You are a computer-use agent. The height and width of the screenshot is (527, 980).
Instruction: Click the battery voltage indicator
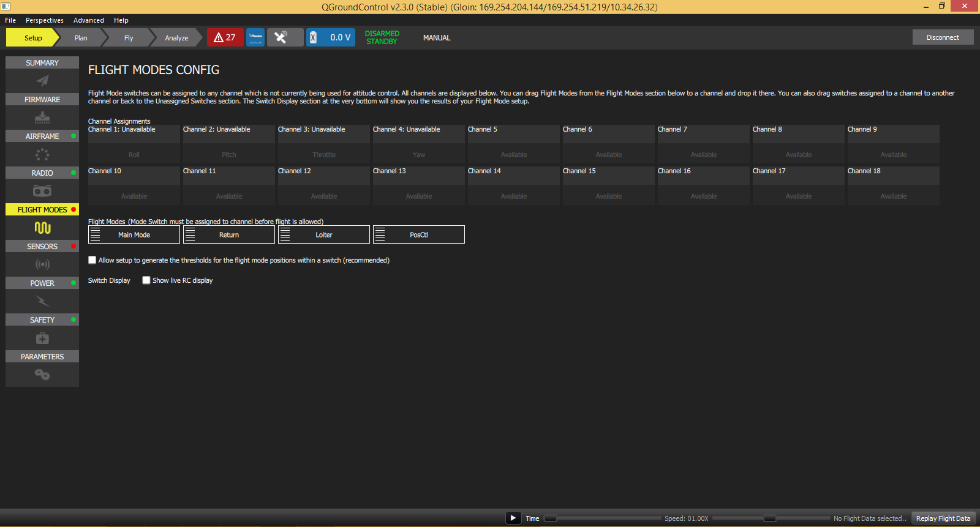tap(331, 37)
